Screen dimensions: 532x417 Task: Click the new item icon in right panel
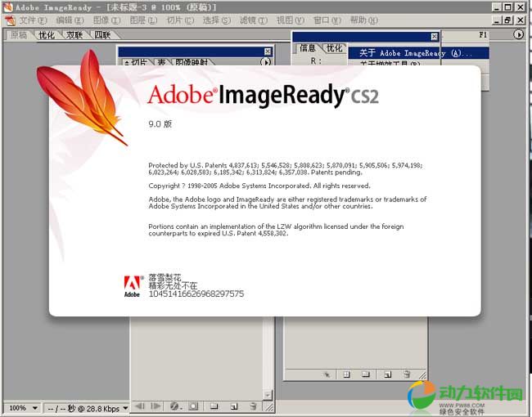coord(386,374)
